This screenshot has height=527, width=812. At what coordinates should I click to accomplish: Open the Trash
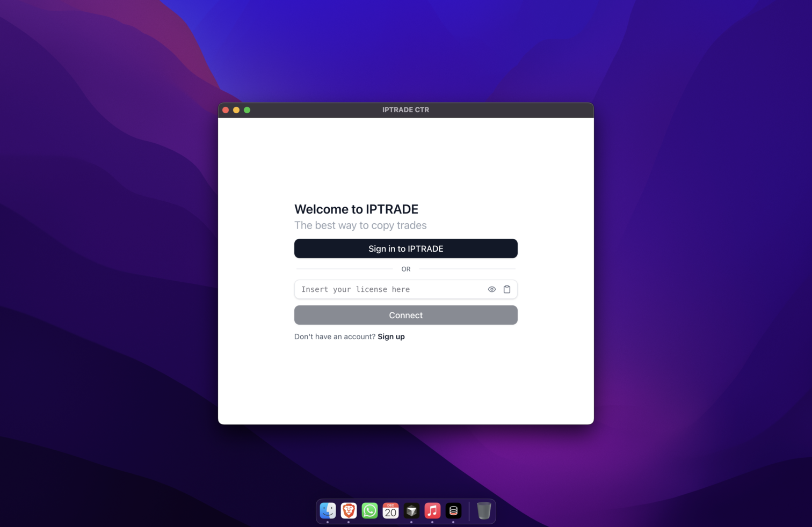pyautogui.click(x=483, y=510)
